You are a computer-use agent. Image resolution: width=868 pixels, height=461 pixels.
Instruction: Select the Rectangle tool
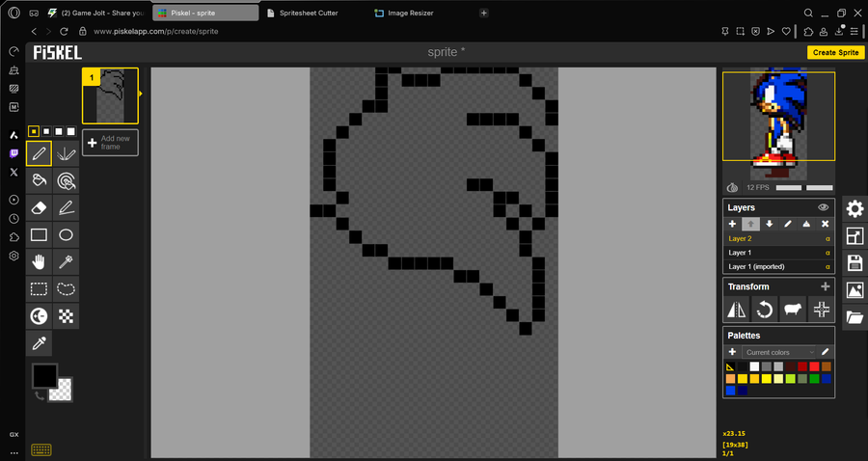click(x=39, y=234)
